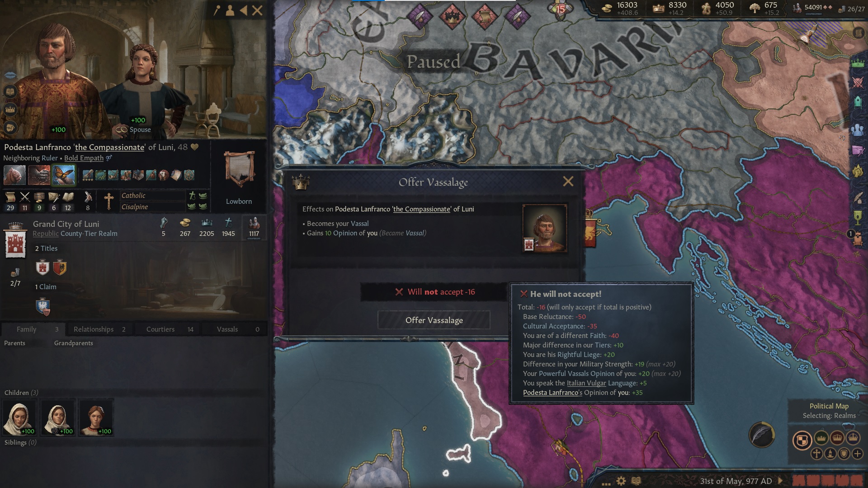This screenshot has width=868, height=488.
Task: Expand the Children (3) section
Action: 21,393
